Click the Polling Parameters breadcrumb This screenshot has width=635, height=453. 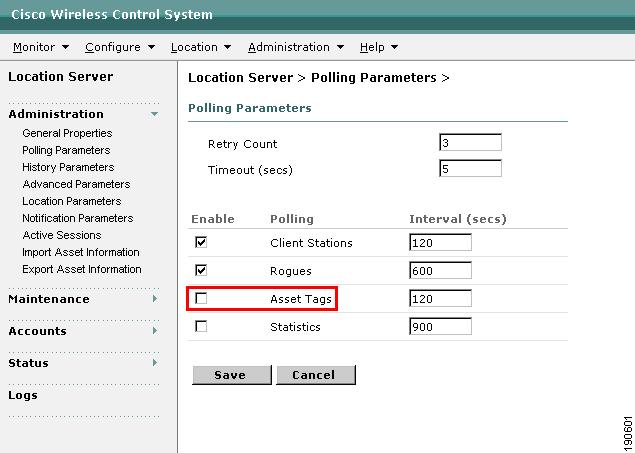click(x=374, y=78)
